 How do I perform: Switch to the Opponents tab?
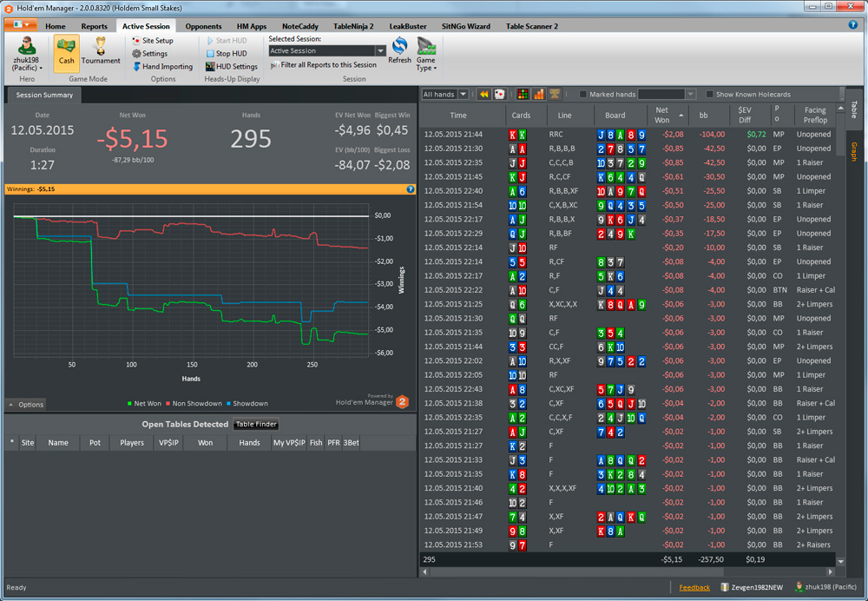point(203,26)
